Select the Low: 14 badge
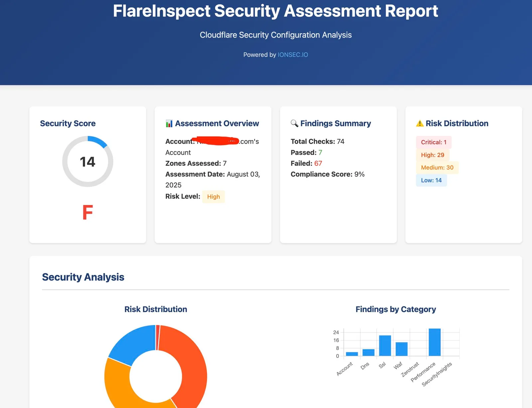The width and height of the screenshot is (532, 408). (431, 180)
